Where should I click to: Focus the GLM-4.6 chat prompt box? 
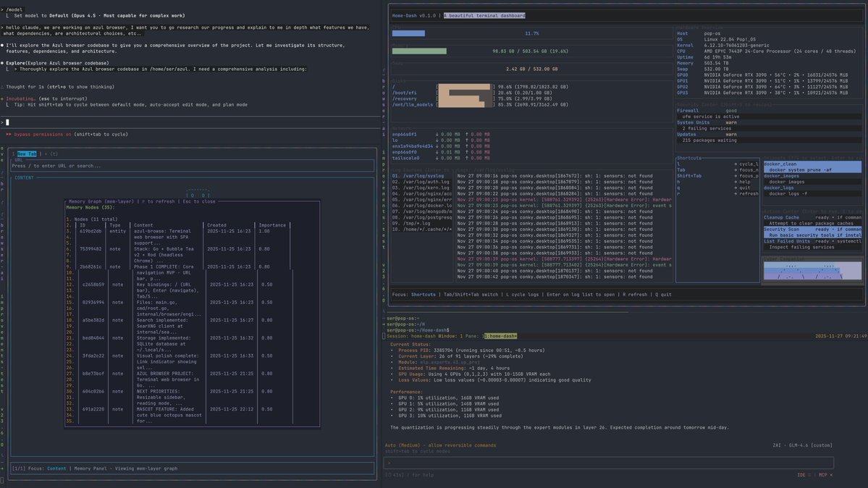pyautogui.click(x=608, y=463)
